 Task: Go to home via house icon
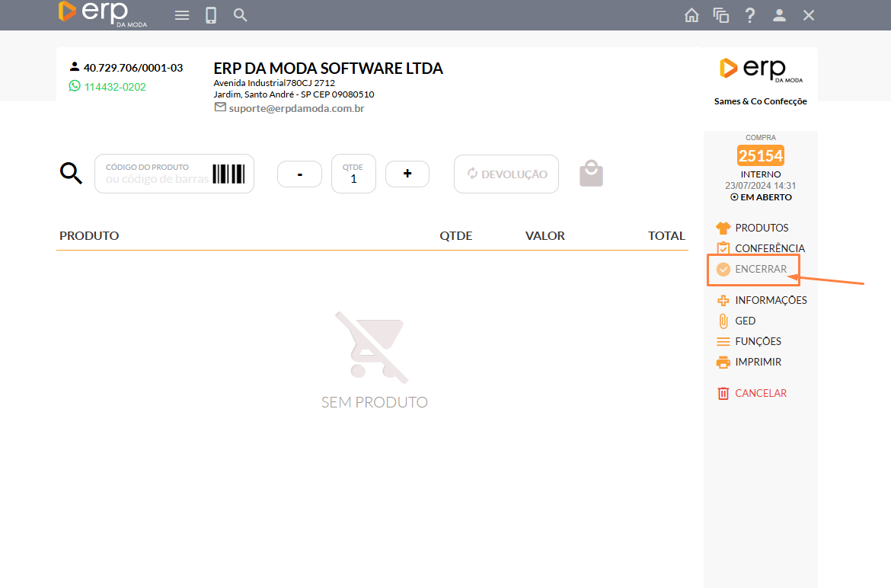click(691, 15)
